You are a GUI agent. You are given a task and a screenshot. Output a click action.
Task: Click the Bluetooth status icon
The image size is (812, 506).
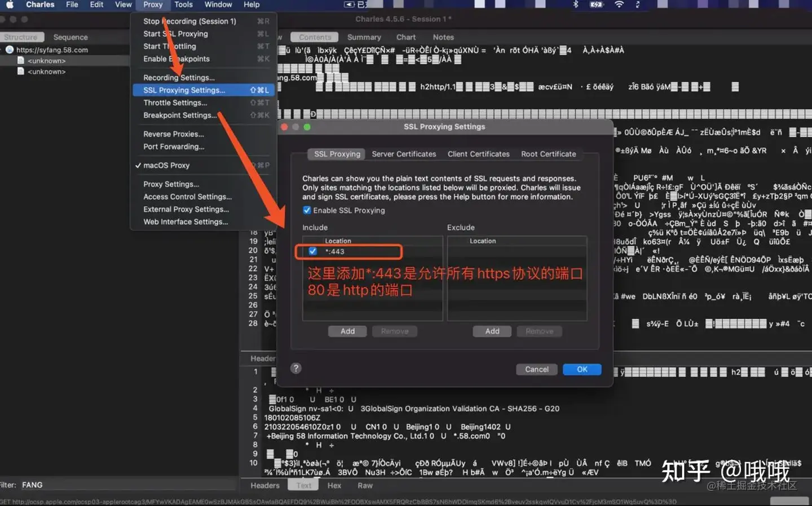(576, 5)
